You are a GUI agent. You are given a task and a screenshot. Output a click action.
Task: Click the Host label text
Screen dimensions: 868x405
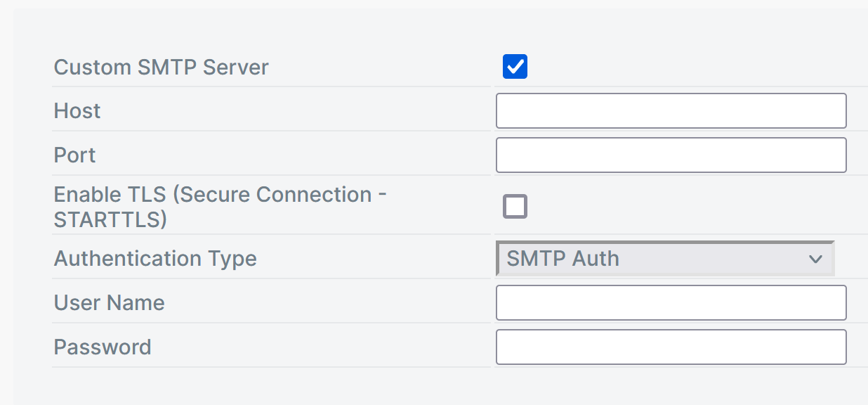click(77, 111)
